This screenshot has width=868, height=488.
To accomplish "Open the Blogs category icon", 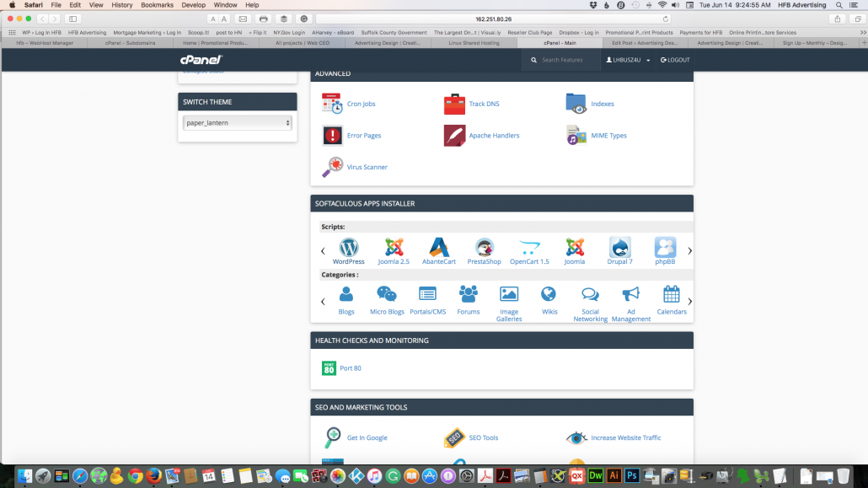I will pos(346,295).
